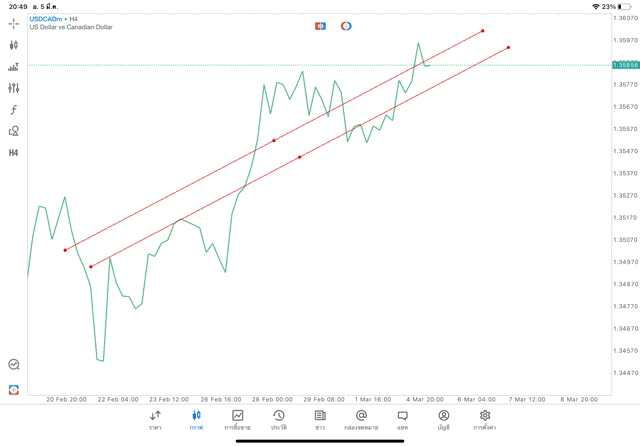Screen dimensions: 640x447
Task: Switch to the ราคา (Quotes) tab
Action: click(155, 420)
